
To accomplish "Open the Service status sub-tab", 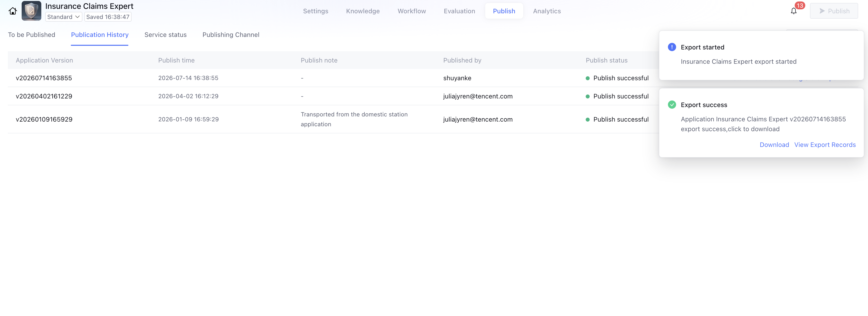I will (165, 35).
